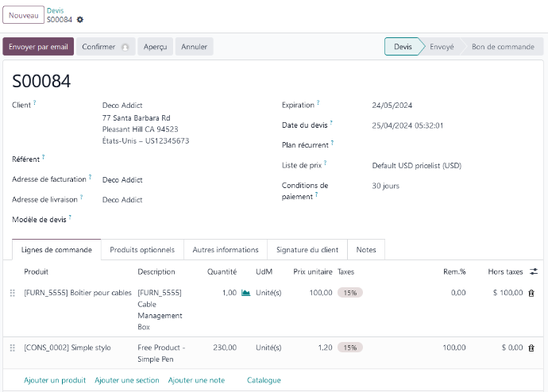548x392 pixels.
Task: Grab the drag handle of the FURN_5555 line
Action: tap(12, 293)
